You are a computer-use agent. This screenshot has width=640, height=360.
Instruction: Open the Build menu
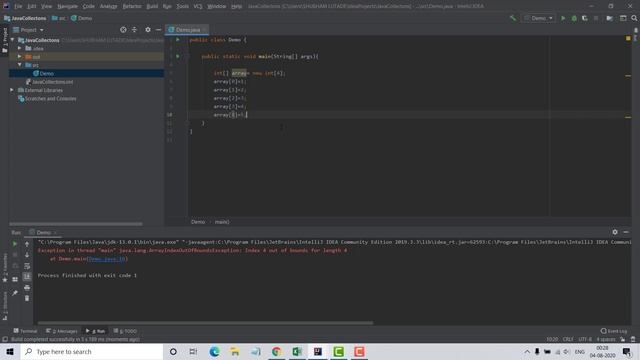tap(152, 6)
